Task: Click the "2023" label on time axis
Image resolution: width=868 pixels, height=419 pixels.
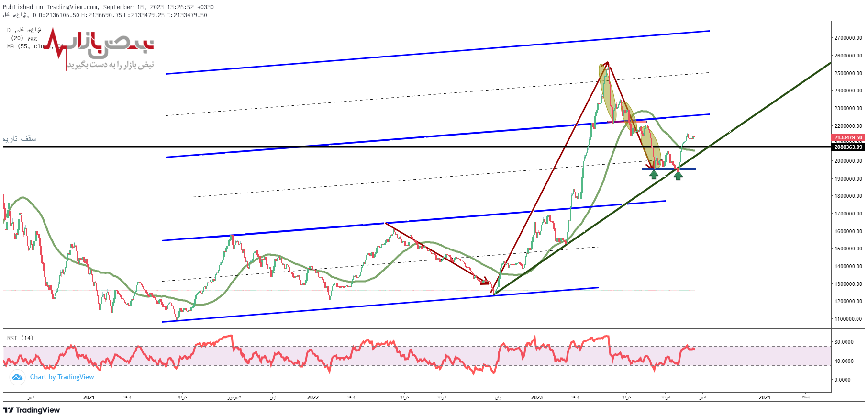Action: click(537, 397)
